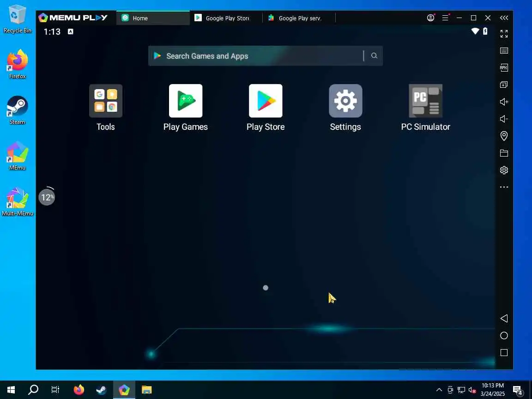
Task: Select the MEmu desktop shortcut
Action: tap(17, 156)
